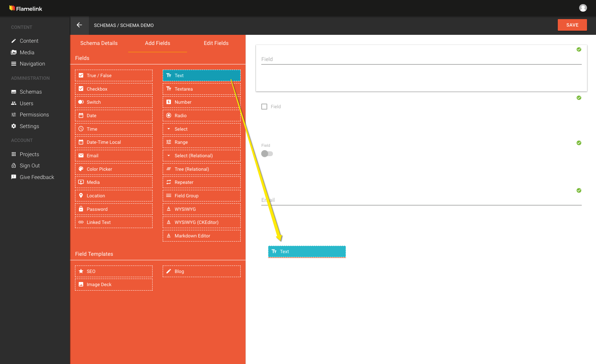Add a WYSIWYG (CKEditor) field

[202, 222]
